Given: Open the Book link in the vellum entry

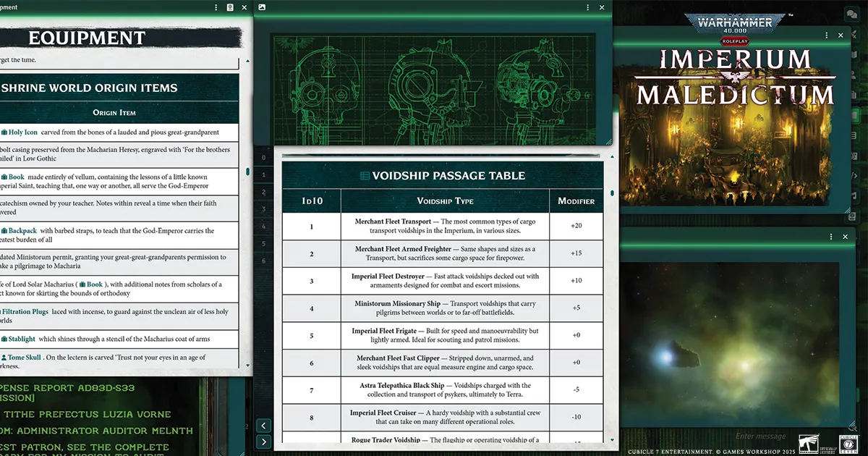Looking at the screenshot, I should 13,177.
